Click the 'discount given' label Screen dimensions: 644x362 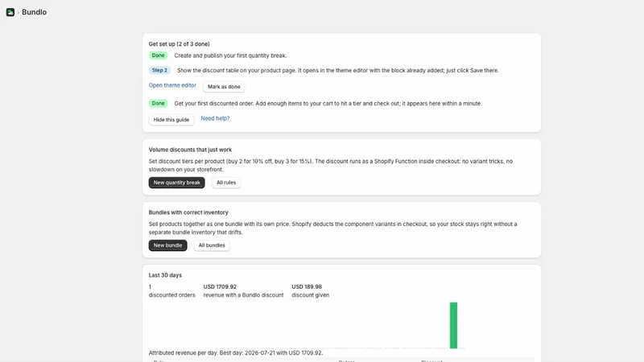(310, 295)
